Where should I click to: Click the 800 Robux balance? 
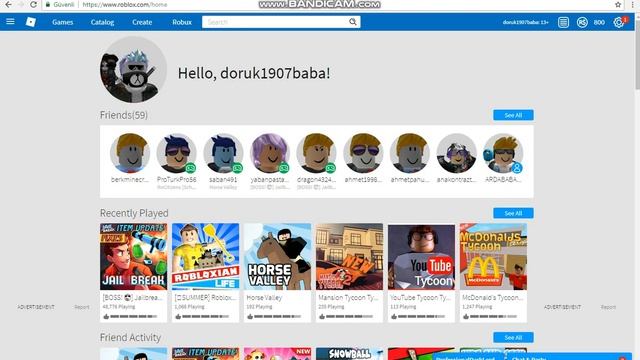599,22
